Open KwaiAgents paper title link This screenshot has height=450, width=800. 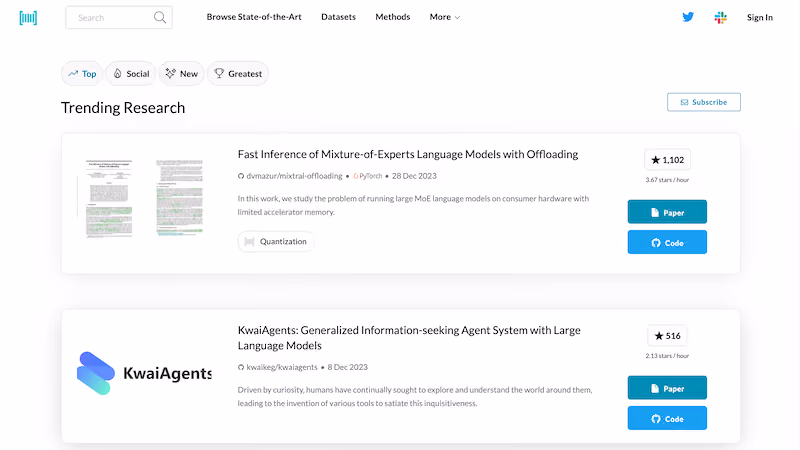pos(409,338)
